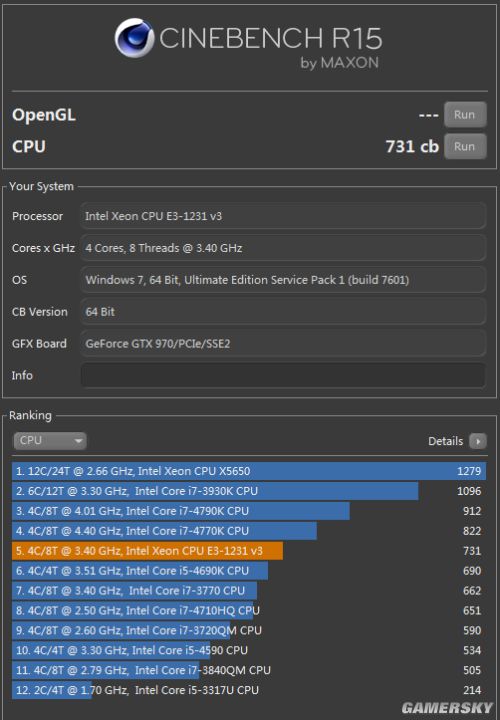The image size is (500, 720).
Task: Click the OS field showing Windows 7
Action: tap(283, 280)
